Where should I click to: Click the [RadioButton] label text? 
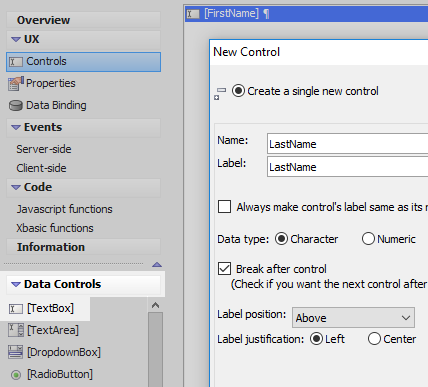pos(60,374)
